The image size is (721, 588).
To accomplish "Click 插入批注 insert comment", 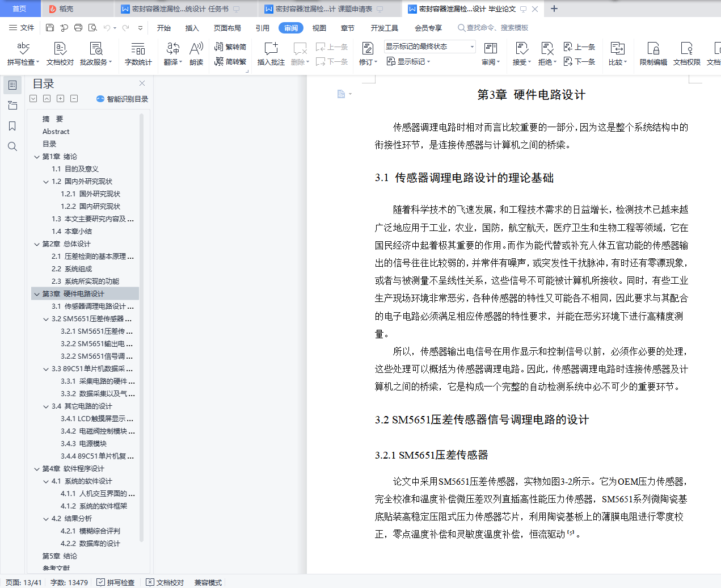I will 271,54.
